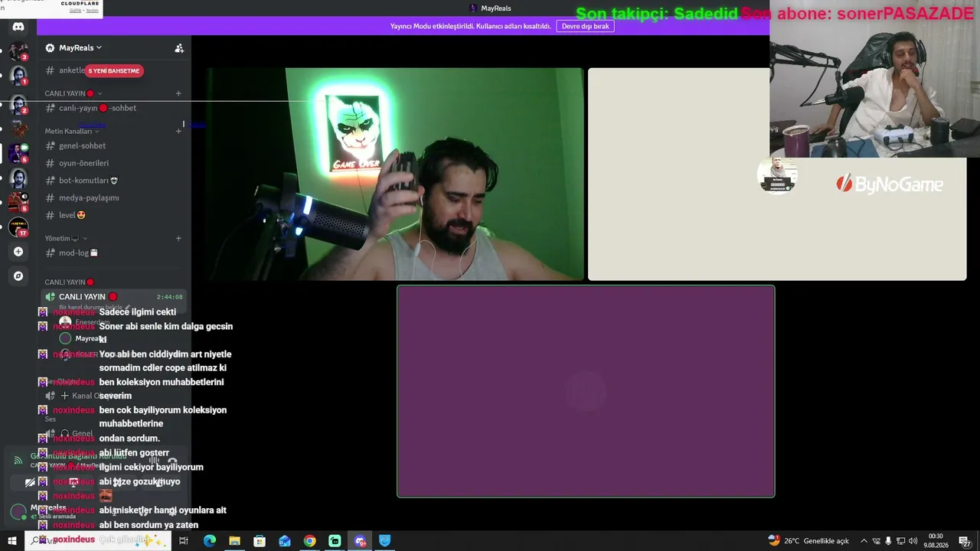
Task: Show hidden system tray icons
Action: (864, 541)
